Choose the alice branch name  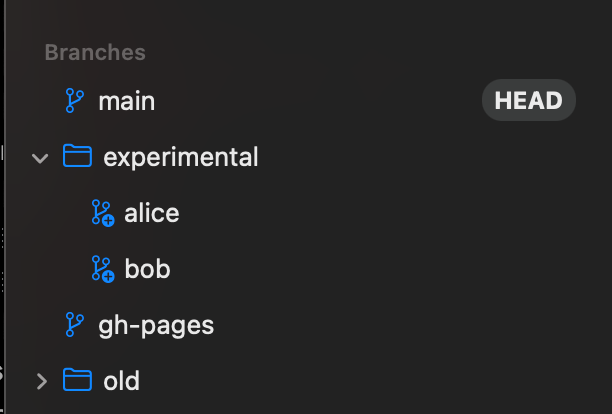point(151,213)
